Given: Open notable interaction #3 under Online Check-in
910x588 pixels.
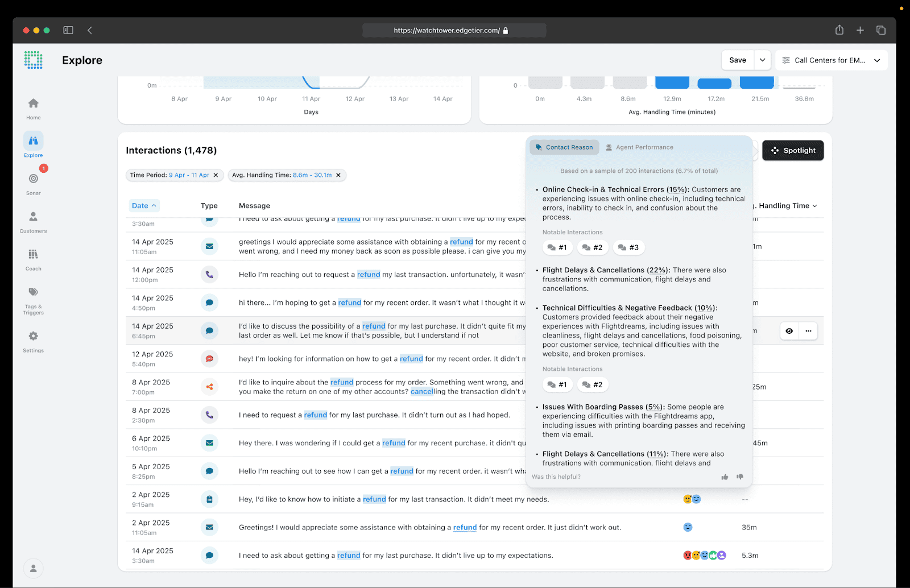Looking at the screenshot, I should (628, 247).
